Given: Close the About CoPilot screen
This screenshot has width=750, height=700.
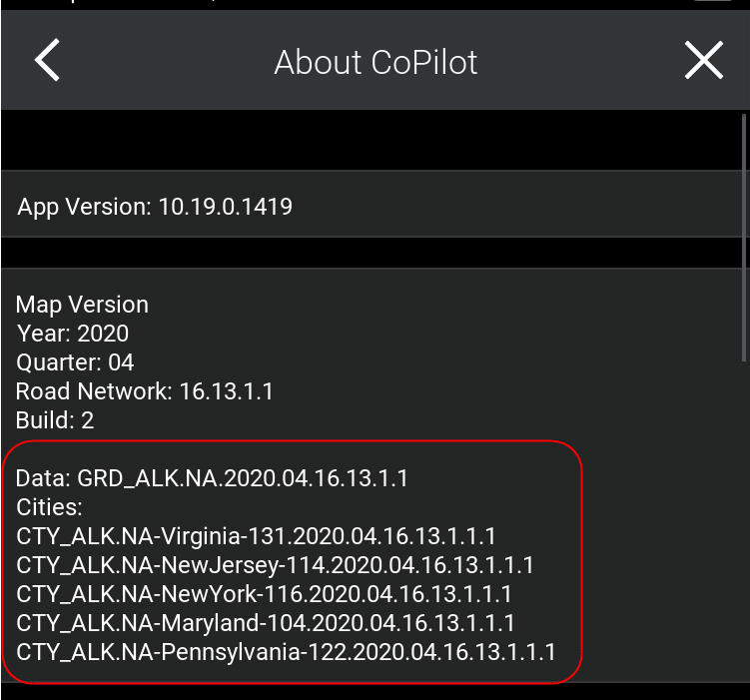Looking at the screenshot, I should (x=703, y=61).
